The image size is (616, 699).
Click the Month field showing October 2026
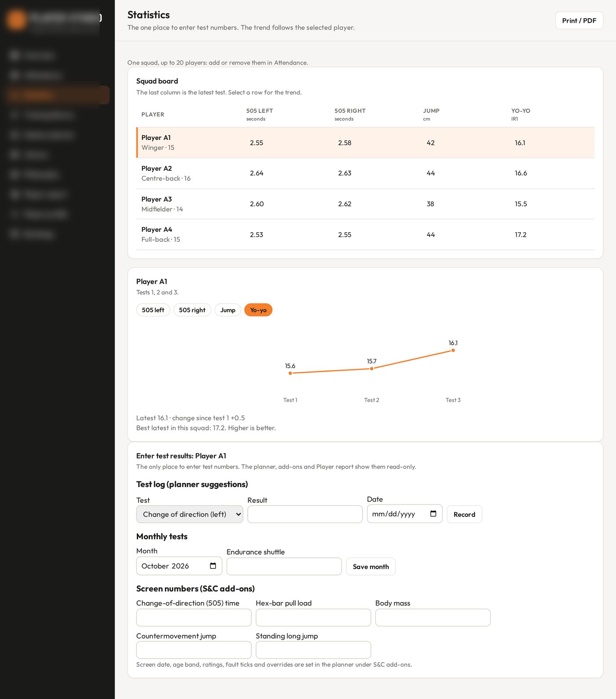tap(179, 566)
